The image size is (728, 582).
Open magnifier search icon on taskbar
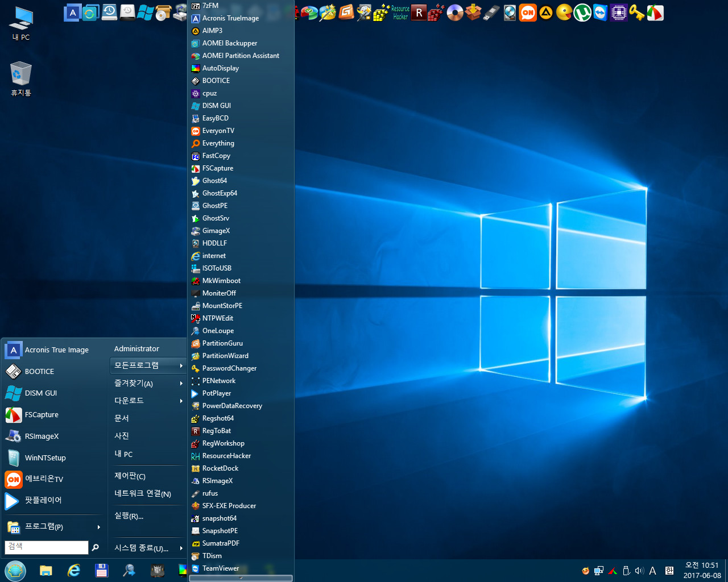[129, 571]
